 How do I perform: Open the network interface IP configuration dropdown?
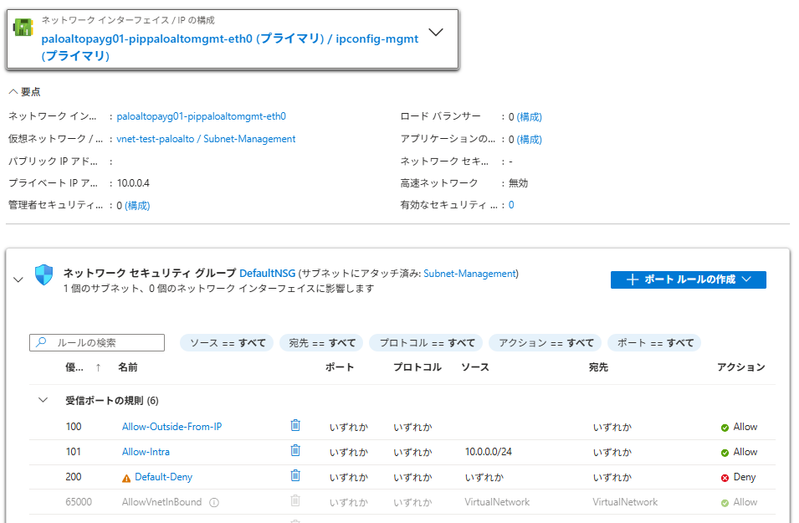coord(436,33)
